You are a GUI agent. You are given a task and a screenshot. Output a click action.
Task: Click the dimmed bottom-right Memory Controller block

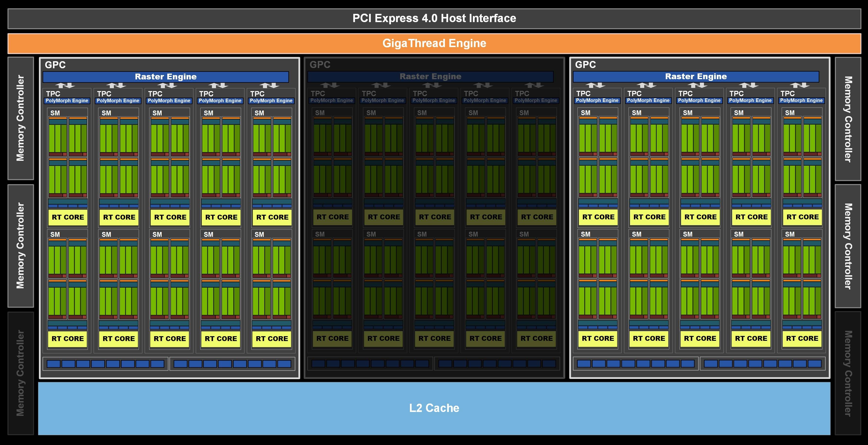(848, 373)
